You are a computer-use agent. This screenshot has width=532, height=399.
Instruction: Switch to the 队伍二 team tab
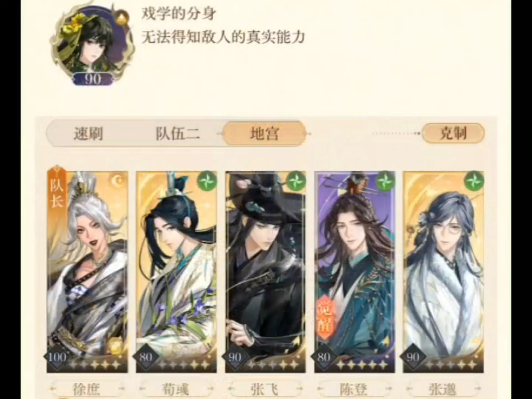click(x=177, y=134)
